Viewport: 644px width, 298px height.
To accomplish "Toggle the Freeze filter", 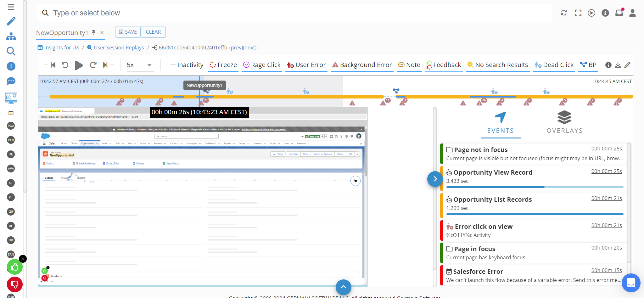I will point(223,65).
